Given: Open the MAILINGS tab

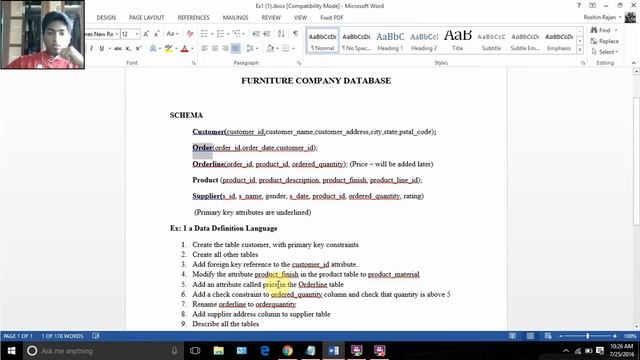Looking at the screenshot, I should pos(236,18).
